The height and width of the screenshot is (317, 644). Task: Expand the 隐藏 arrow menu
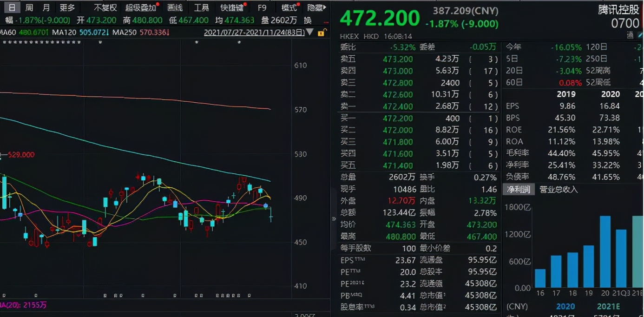(316, 7)
